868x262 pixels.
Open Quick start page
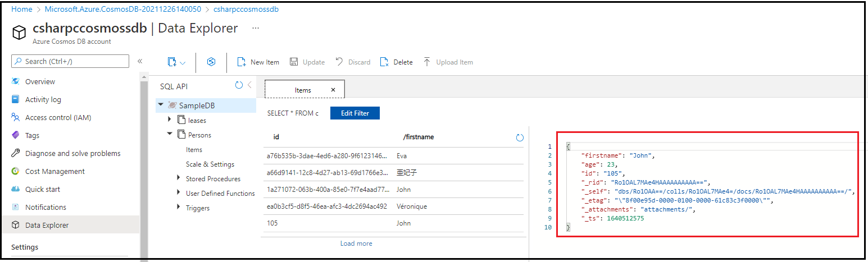(43, 189)
